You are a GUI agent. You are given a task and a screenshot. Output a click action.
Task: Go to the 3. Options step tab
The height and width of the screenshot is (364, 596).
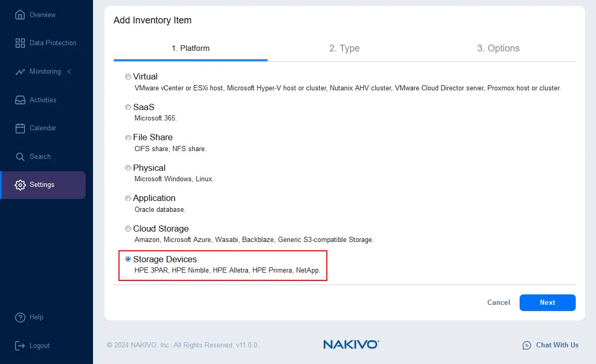pos(498,48)
